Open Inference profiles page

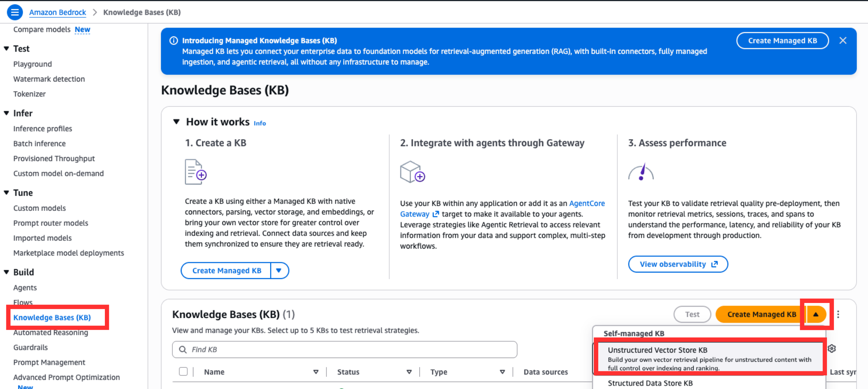pos(43,128)
